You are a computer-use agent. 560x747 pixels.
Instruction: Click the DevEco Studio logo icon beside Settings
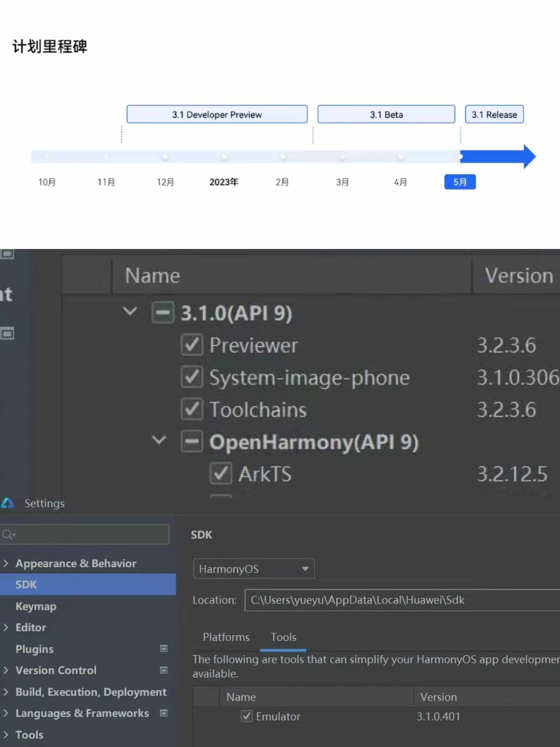tap(8, 503)
